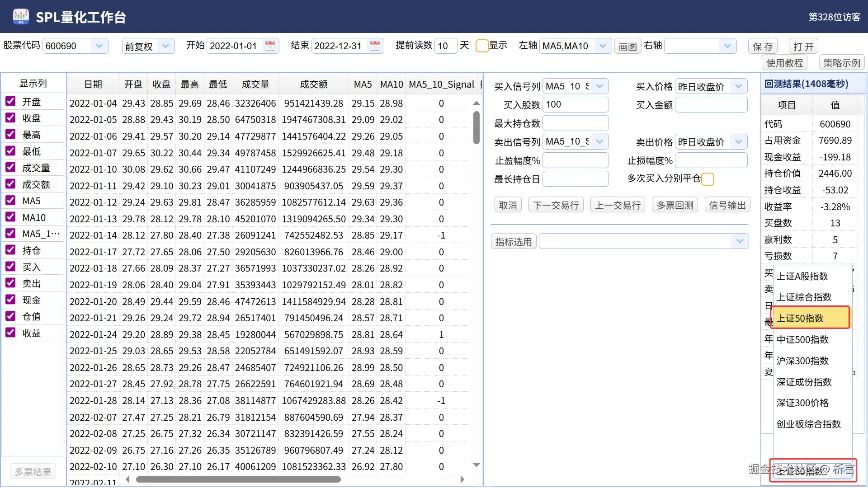Click the vertical table scrollbar thumb
The image size is (868, 488).
click(476, 128)
